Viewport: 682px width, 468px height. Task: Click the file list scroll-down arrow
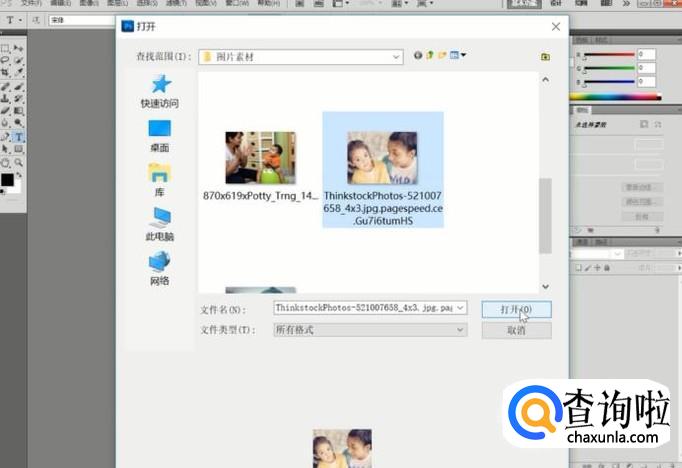pos(545,287)
